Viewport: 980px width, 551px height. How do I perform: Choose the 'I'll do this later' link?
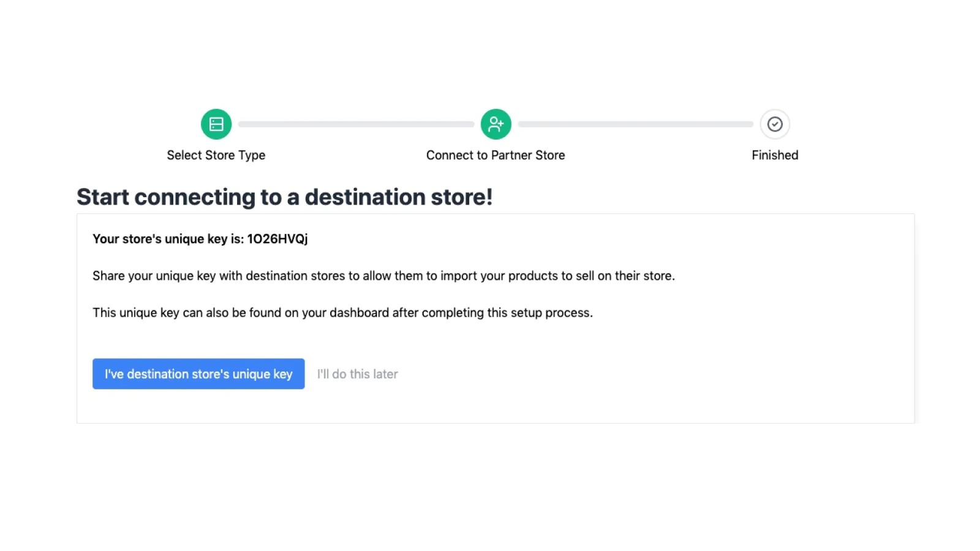coord(357,374)
